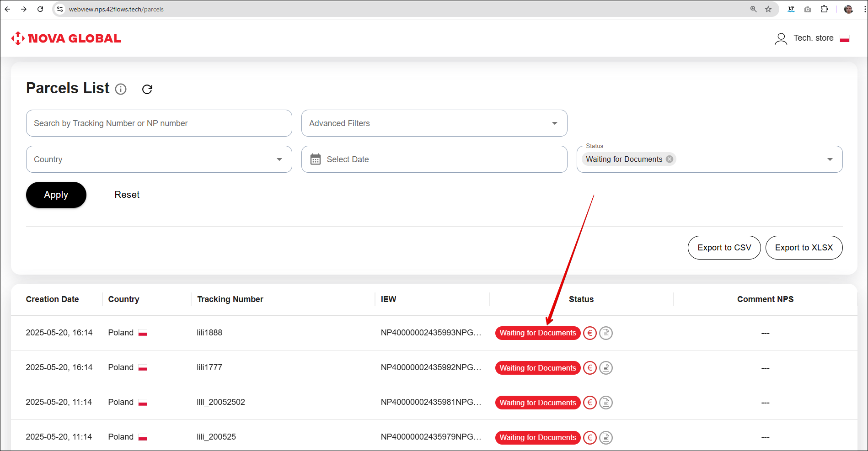This screenshot has height=451, width=868.
Task: Export the list to CSV
Action: [724, 248]
